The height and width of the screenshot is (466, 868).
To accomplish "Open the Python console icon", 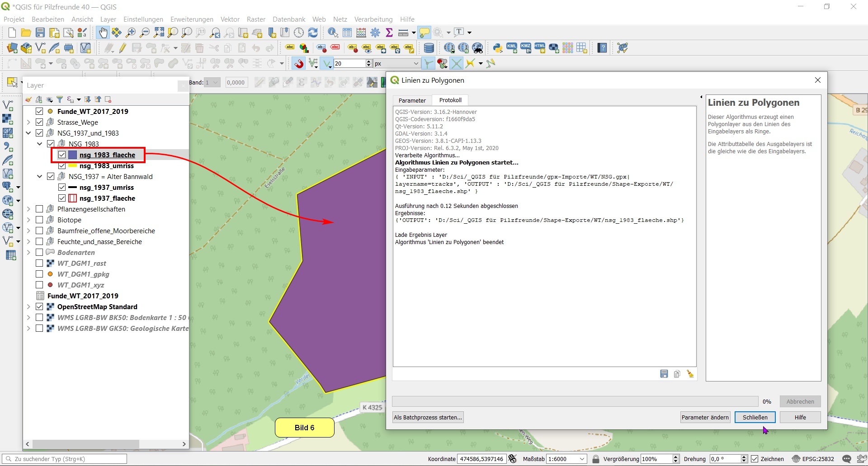I will (498, 48).
